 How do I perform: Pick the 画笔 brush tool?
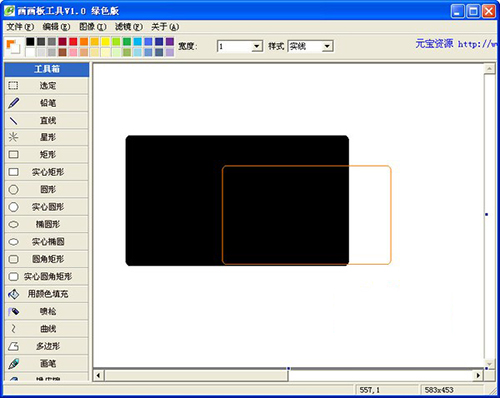pyautogui.click(x=47, y=363)
